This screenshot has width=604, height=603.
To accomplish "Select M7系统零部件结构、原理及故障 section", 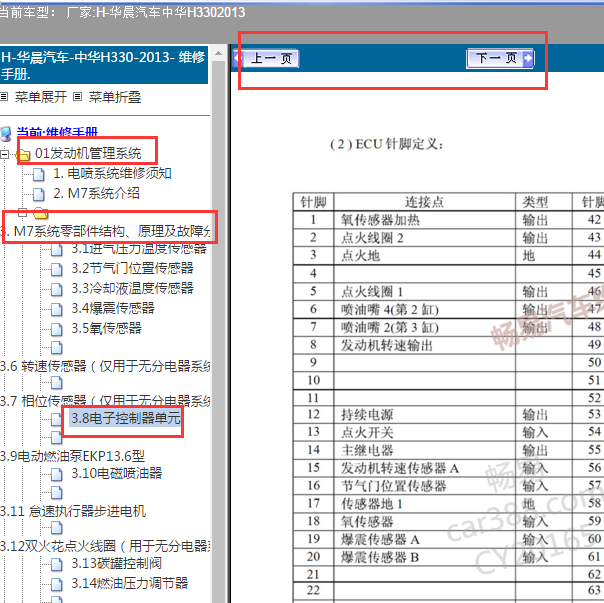I will pos(105,231).
